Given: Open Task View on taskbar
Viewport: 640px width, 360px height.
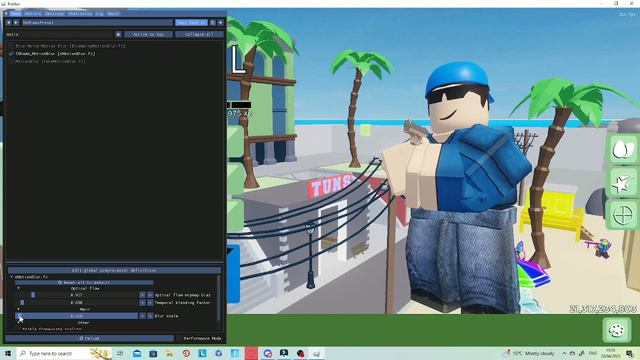Looking at the screenshot, I should pyautogui.click(x=120, y=353).
